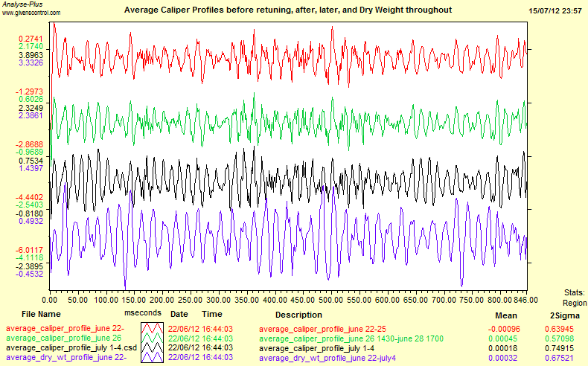
Task: Select the chart title about Average Caliper Profiles
Action: click(x=288, y=10)
